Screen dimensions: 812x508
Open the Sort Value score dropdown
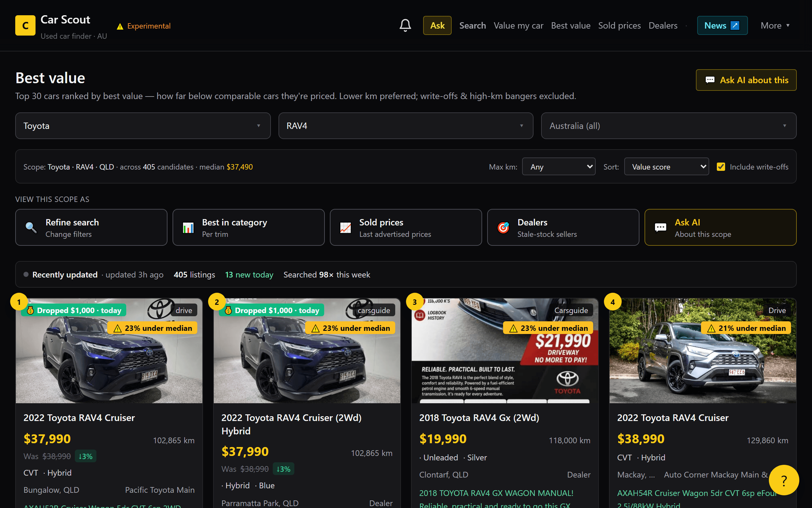(666, 167)
